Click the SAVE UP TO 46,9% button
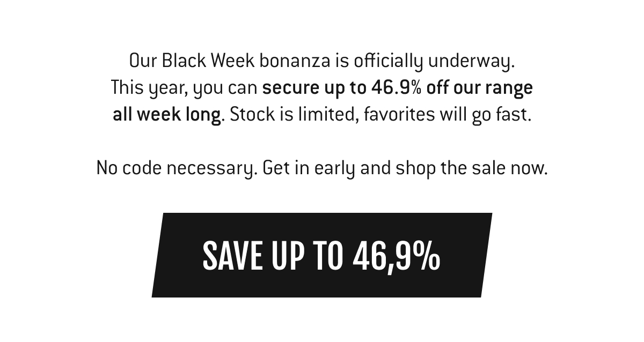The width and height of the screenshot is (644, 342). click(x=322, y=255)
